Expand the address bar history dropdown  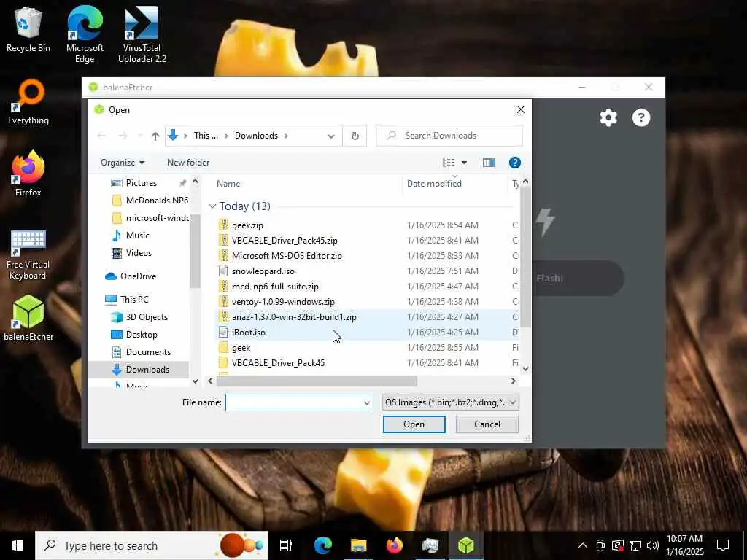pyautogui.click(x=331, y=136)
